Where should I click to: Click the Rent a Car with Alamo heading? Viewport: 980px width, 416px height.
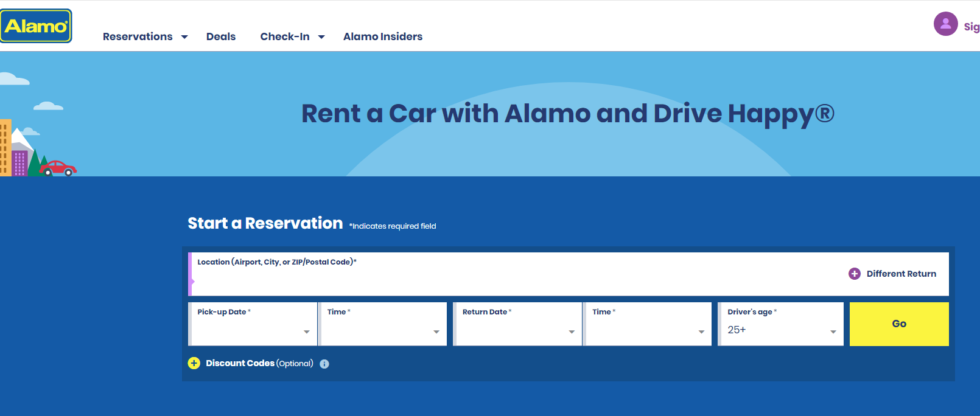point(567,114)
